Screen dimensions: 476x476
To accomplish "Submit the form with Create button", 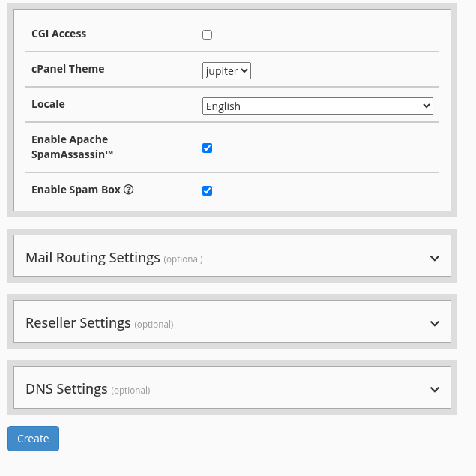I will pos(33,439).
